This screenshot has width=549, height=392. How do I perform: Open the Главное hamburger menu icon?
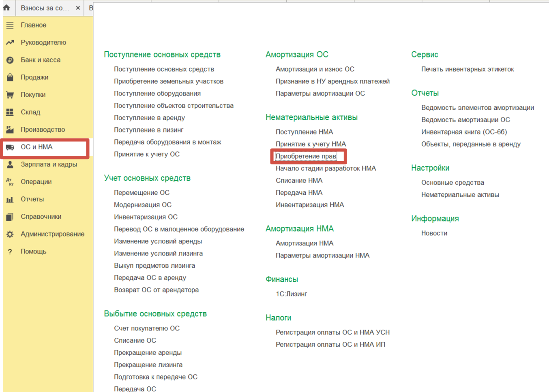click(10, 25)
